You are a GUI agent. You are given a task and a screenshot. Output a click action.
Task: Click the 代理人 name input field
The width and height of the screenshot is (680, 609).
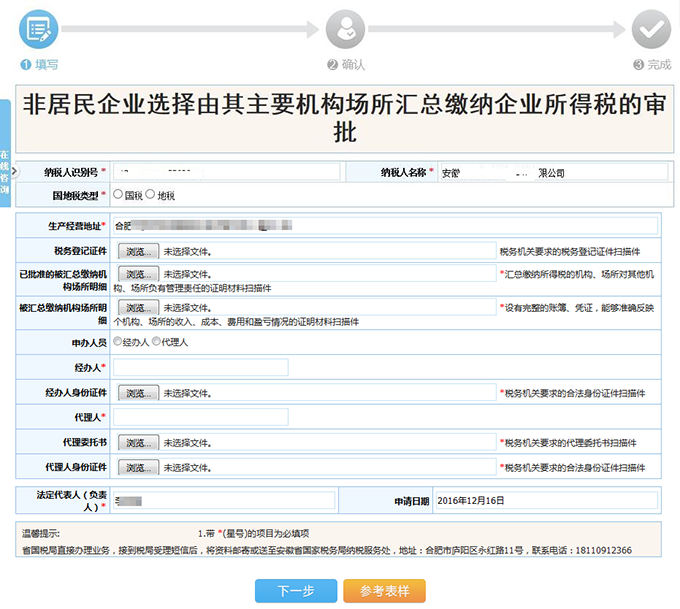coord(200,417)
